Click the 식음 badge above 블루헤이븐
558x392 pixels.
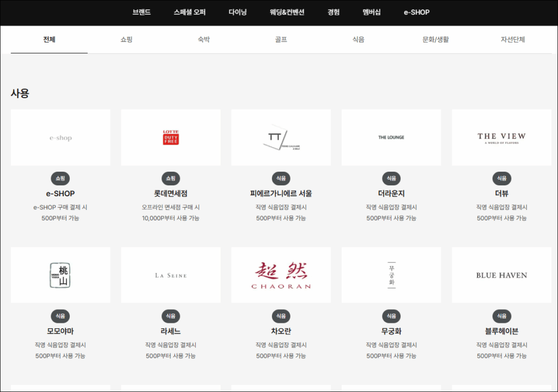[502, 316]
